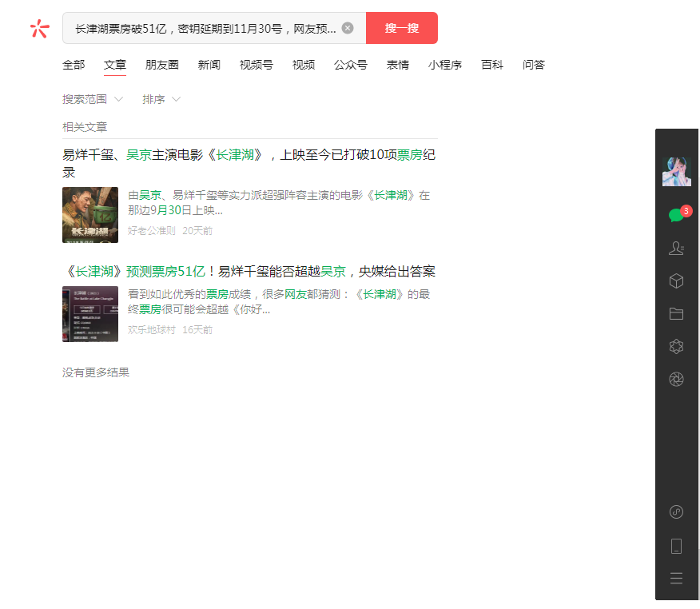
Task: Click the 搜一搜 search button
Action: coord(401,28)
